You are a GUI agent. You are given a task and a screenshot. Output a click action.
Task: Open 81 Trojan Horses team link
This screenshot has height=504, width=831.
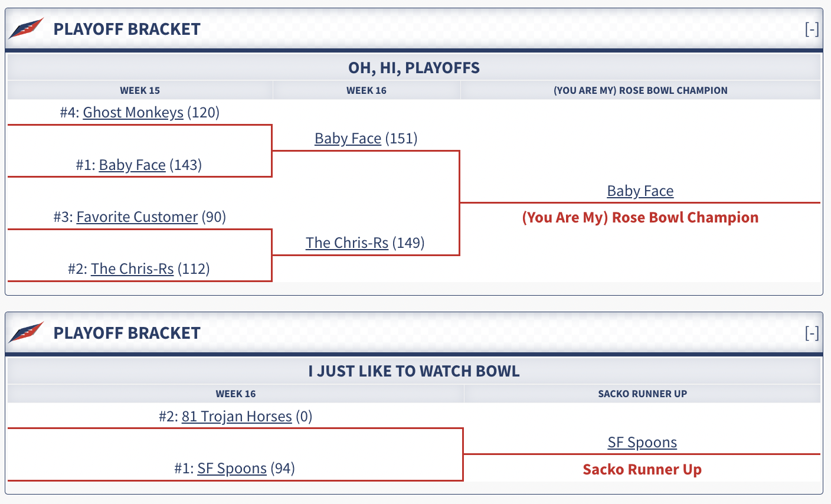237,416
